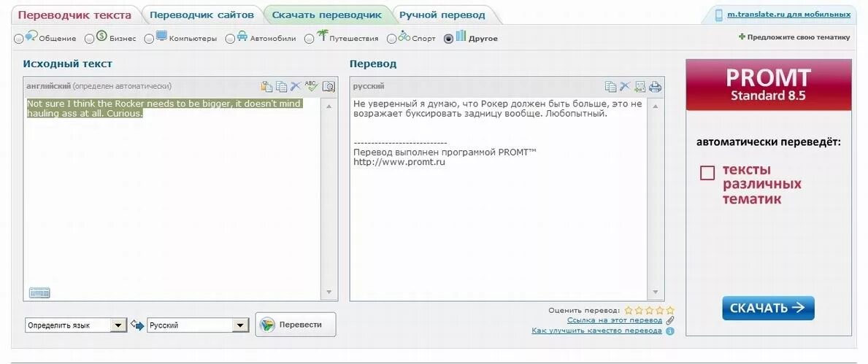Select Общение topic radio button
This screenshot has width=868, height=364.
click(x=19, y=39)
